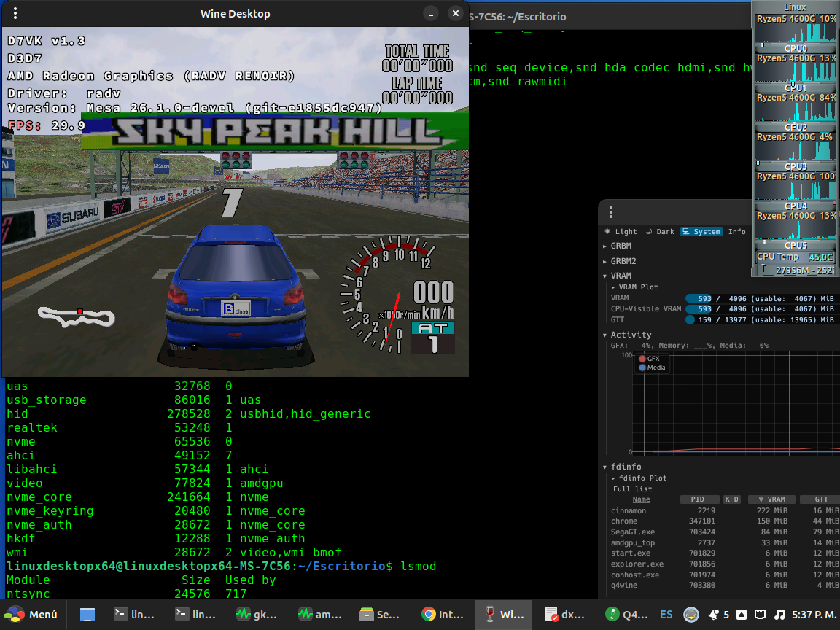
Task: Click the ES keyboard layout indicator
Action: click(666, 615)
